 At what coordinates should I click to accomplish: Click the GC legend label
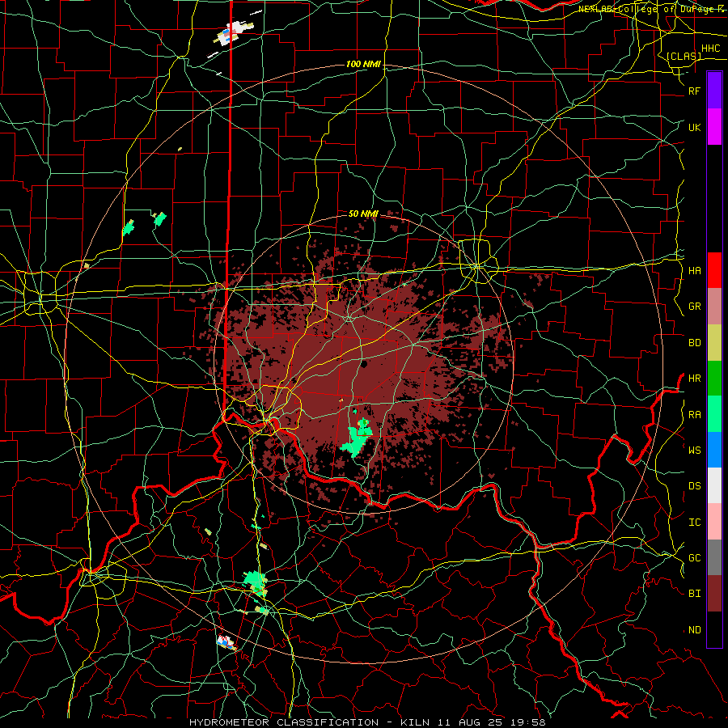click(x=695, y=557)
